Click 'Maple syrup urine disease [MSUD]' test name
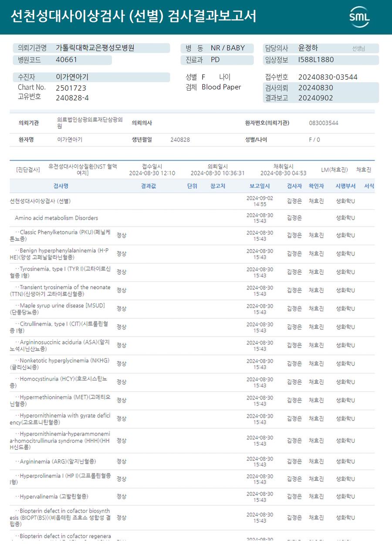 57,309
